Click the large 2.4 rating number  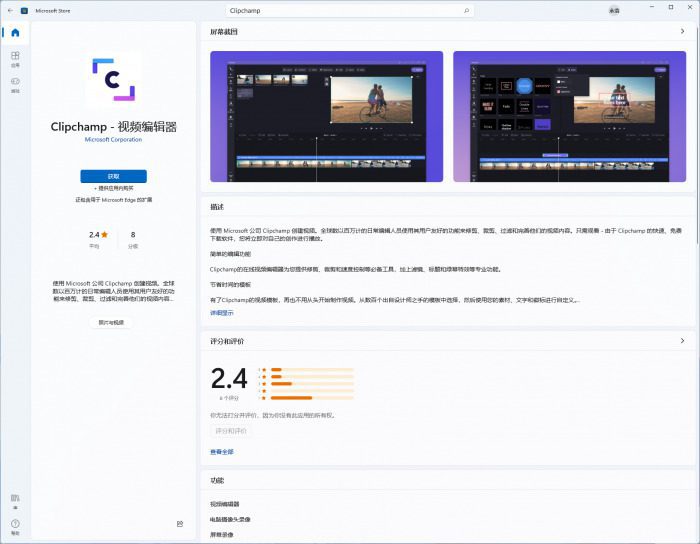point(229,378)
